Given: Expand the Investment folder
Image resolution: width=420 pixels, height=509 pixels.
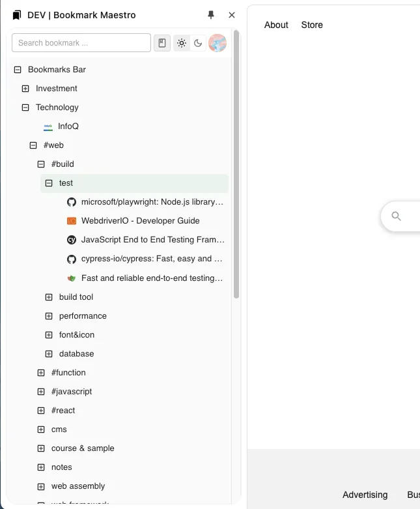Looking at the screenshot, I should pos(25,88).
